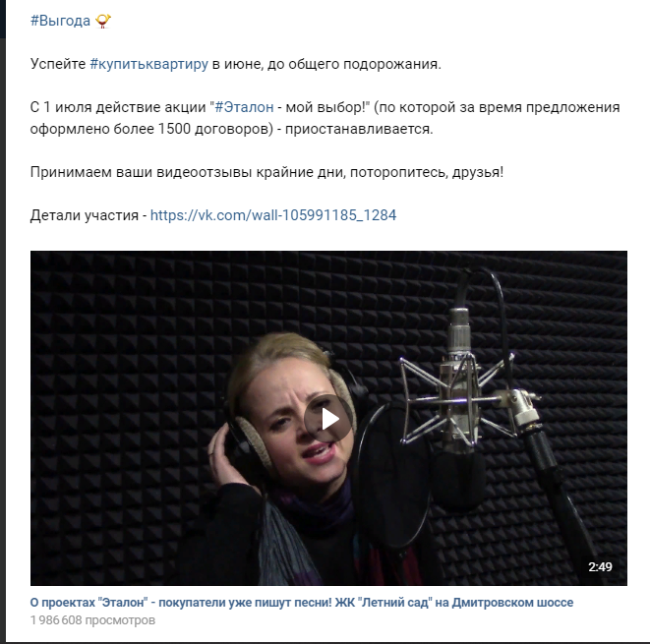The width and height of the screenshot is (650, 644).
Task: Click the pop filter in front of the microphone
Action: (x=389, y=477)
